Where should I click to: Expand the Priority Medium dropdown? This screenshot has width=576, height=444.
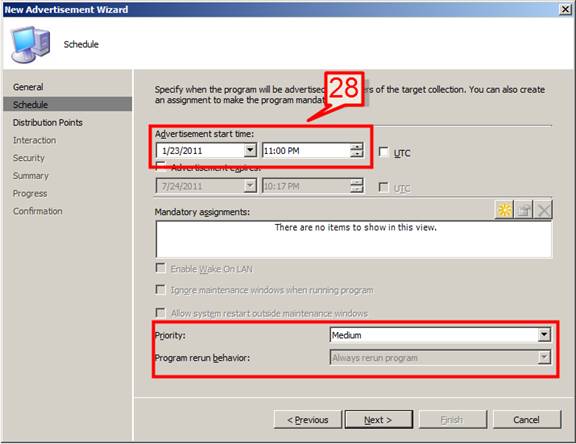point(544,335)
